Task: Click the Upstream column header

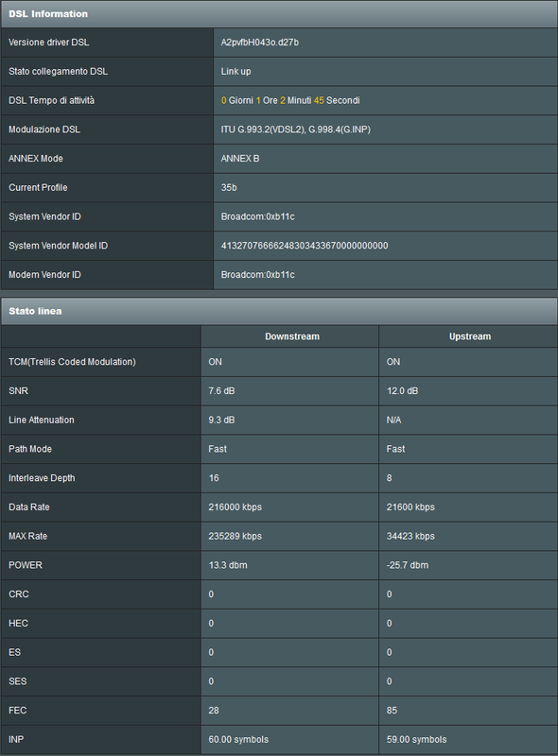Action: (x=470, y=336)
